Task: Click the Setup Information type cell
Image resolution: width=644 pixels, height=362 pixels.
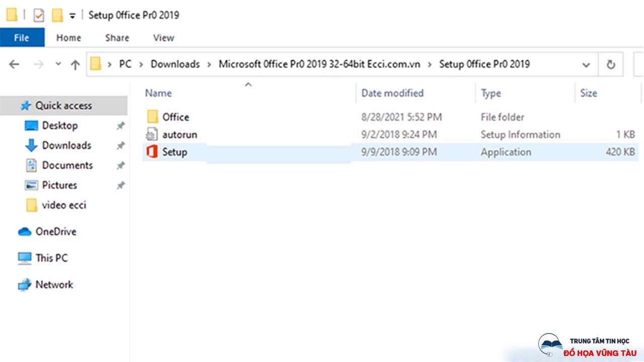Action: pos(520,135)
